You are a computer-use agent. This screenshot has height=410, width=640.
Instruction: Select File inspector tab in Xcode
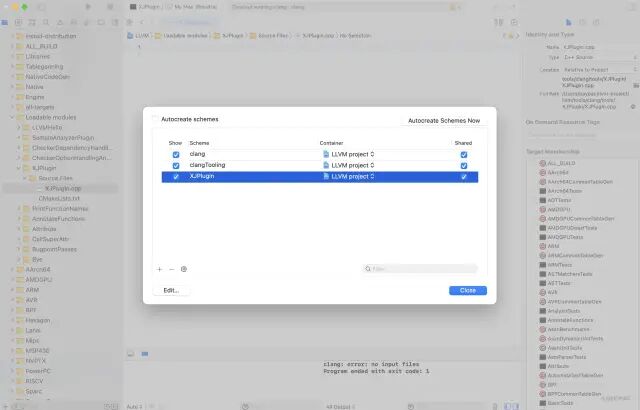[569, 22]
